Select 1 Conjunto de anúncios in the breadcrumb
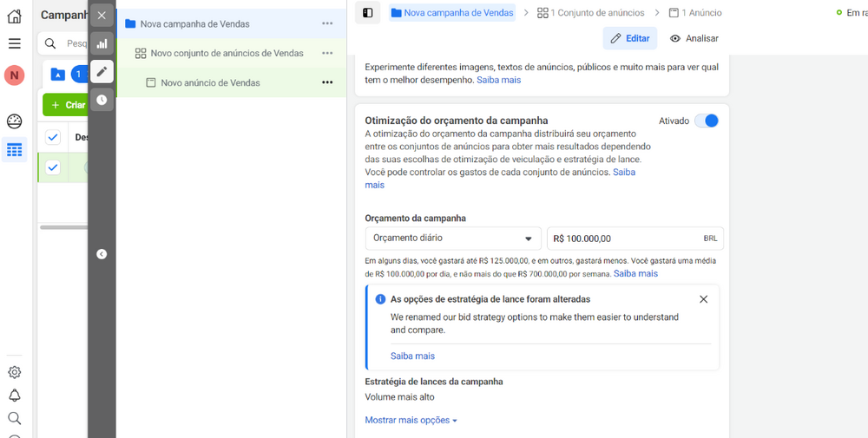 pyautogui.click(x=590, y=13)
